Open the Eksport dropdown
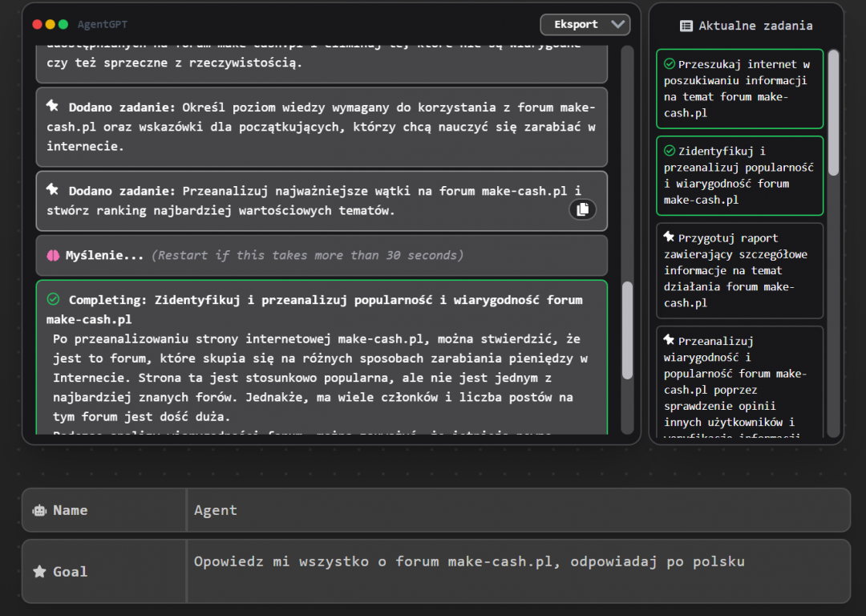Viewport: 866px width, 616px height. (585, 24)
